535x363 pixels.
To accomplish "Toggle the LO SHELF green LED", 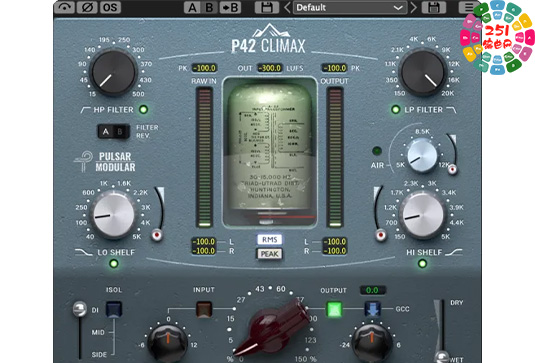I will point(114,263).
